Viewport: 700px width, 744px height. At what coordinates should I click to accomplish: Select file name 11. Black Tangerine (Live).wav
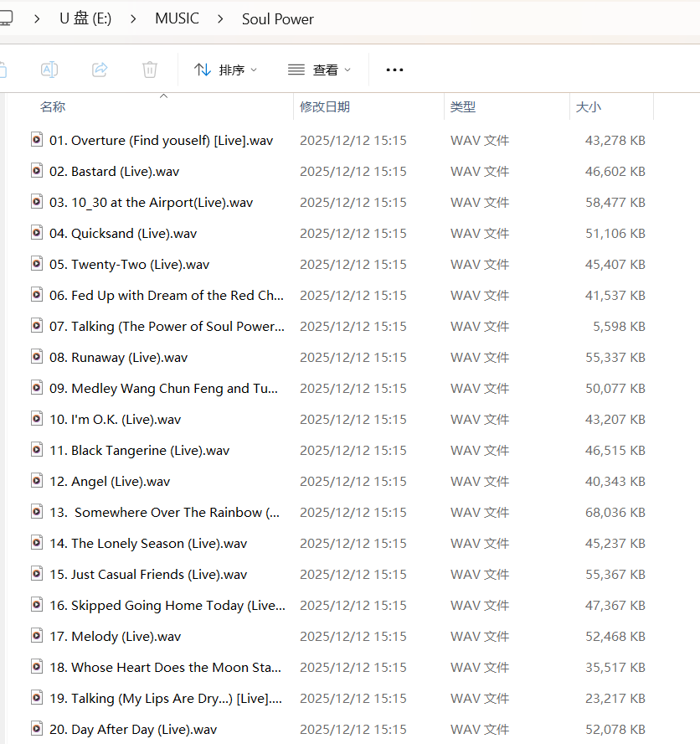pos(140,450)
